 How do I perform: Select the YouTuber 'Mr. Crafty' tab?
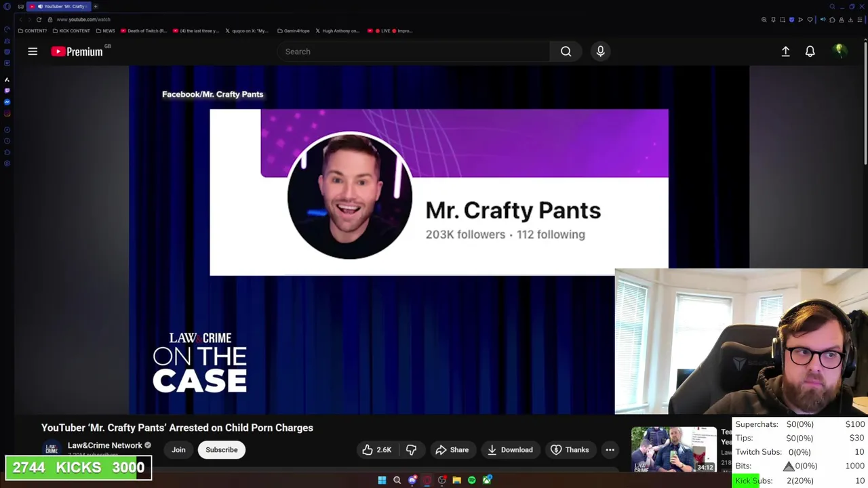(x=59, y=6)
